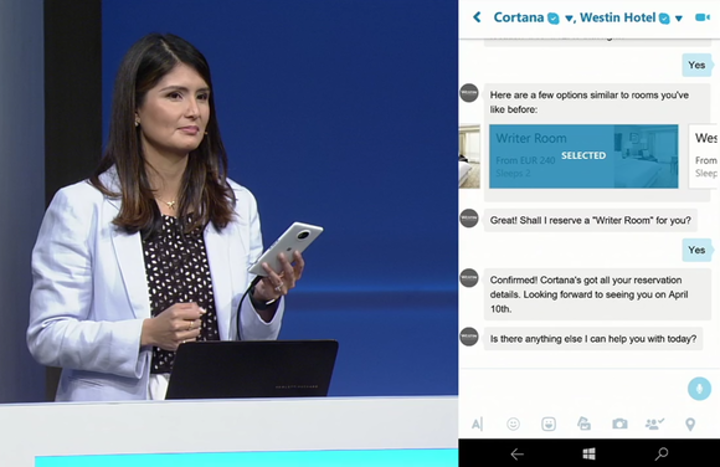720x467 pixels.
Task: Click the share contacts icon
Action: point(655,424)
